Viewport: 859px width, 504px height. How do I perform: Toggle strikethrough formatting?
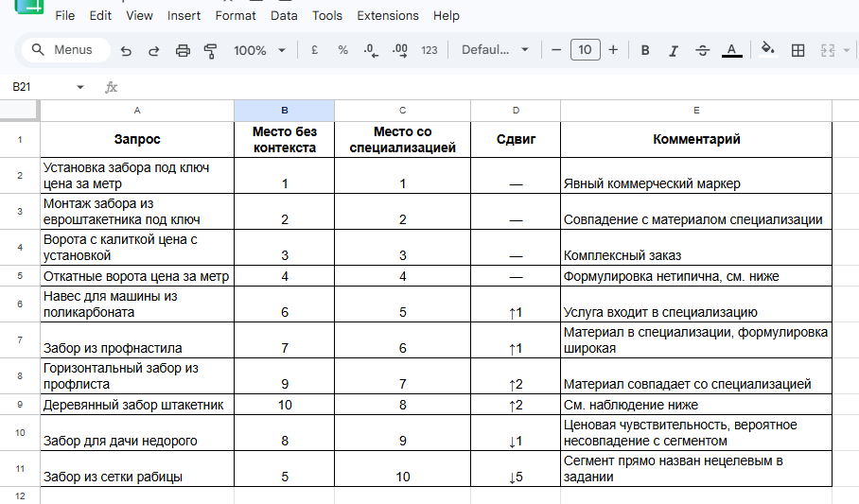click(702, 50)
